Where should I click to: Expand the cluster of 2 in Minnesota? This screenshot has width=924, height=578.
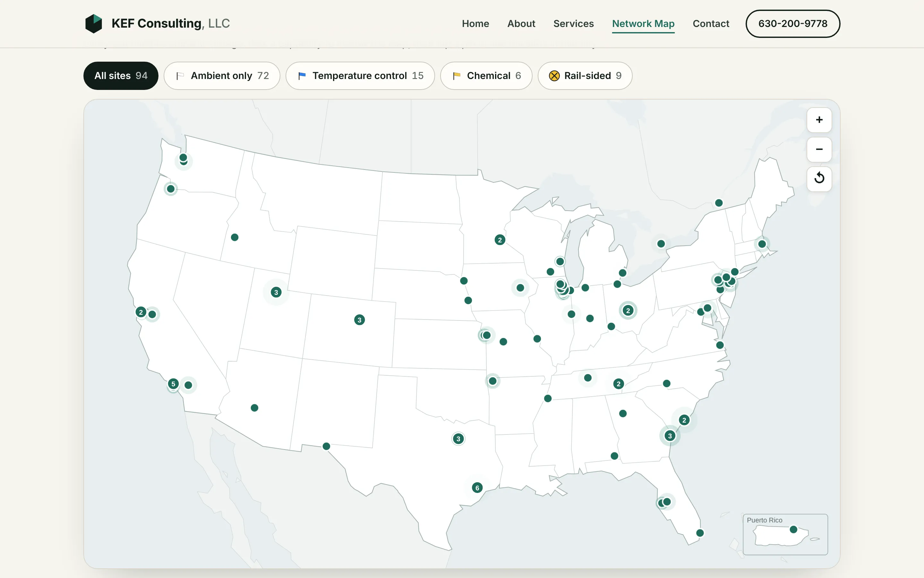(x=500, y=240)
